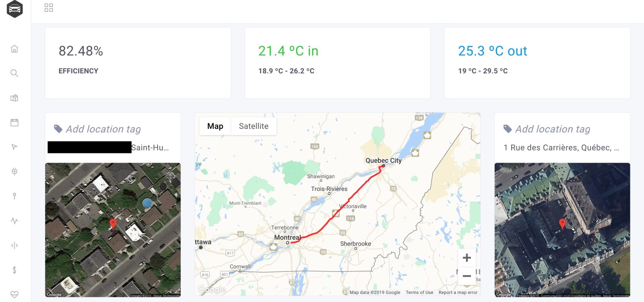644x302 pixels.
Task: Open the charging plug sidebar icon
Action: tap(14, 172)
